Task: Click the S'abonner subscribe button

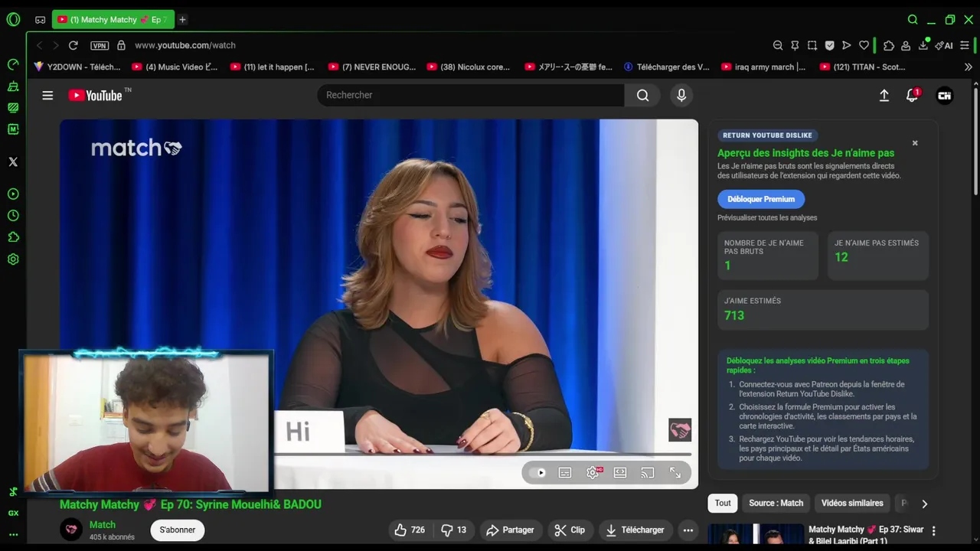Action: pyautogui.click(x=178, y=530)
